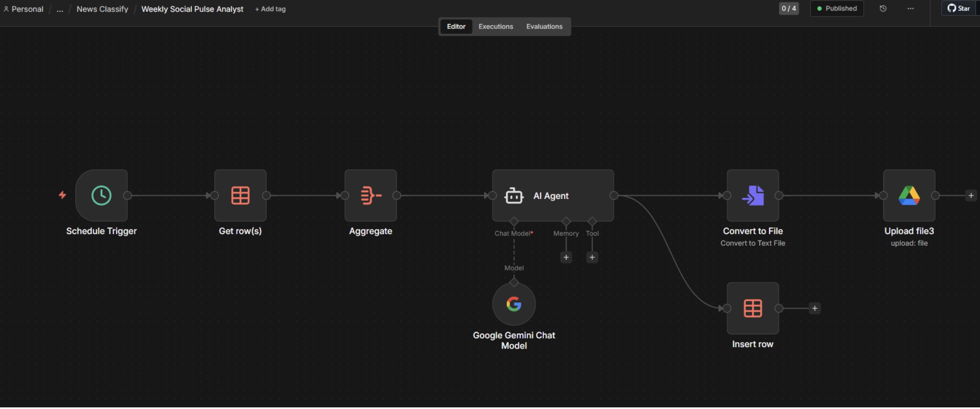Click the Insert row label
The height and width of the screenshot is (409, 980).
click(753, 344)
